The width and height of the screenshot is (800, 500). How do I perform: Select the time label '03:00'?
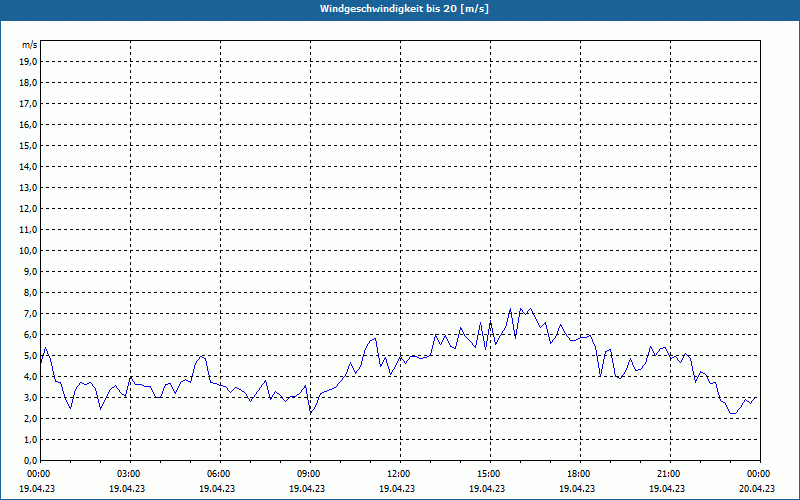[131, 474]
